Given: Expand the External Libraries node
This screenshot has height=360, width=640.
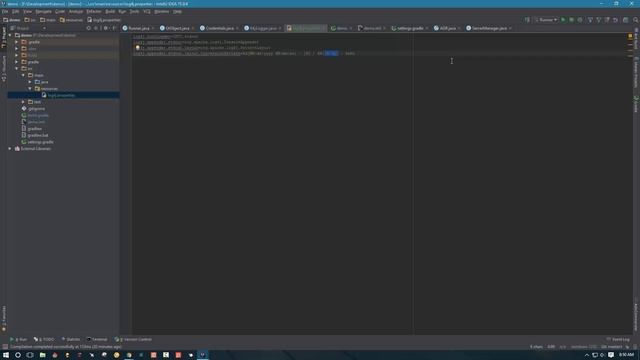Looking at the screenshot, I should [x=10, y=149].
